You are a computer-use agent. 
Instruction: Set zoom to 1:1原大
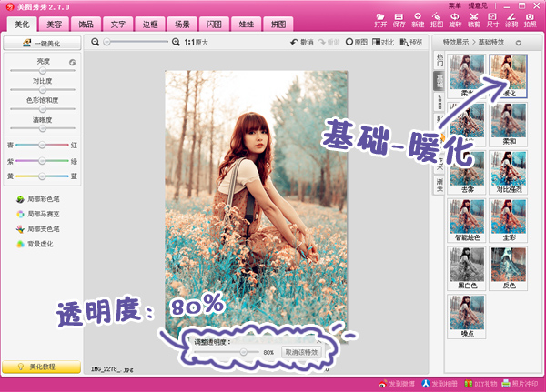(x=196, y=42)
